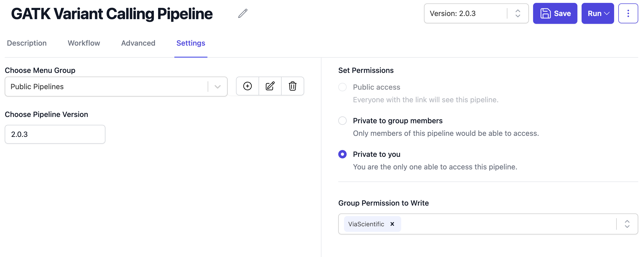Click the GATK Variant Calling Pipeline title
Viewport: 644px width, 257px height.
(x=112, y=14)
